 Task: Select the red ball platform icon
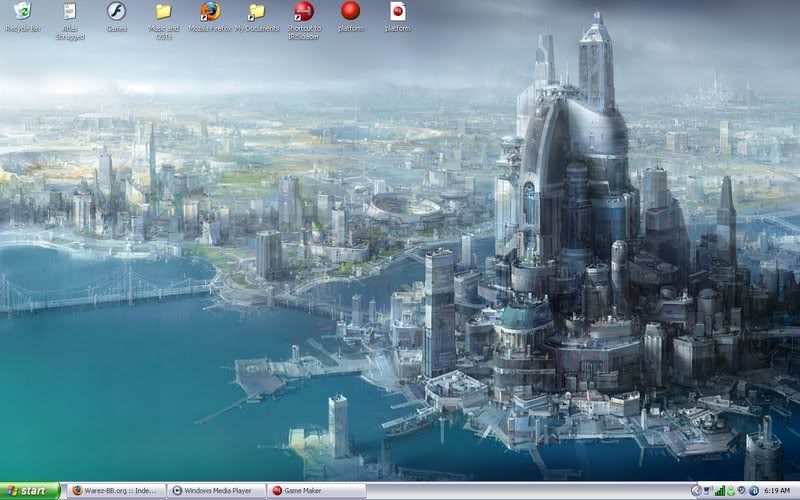(350, 12)
